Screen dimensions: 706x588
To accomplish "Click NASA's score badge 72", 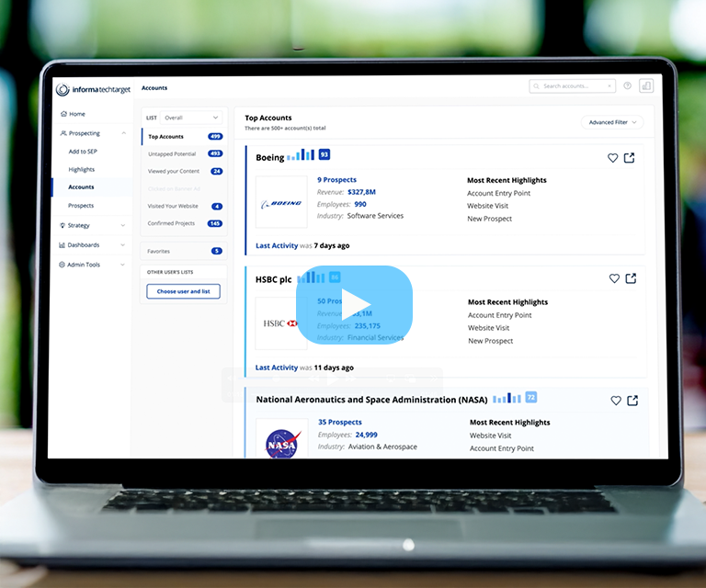I will coord(531,397).
